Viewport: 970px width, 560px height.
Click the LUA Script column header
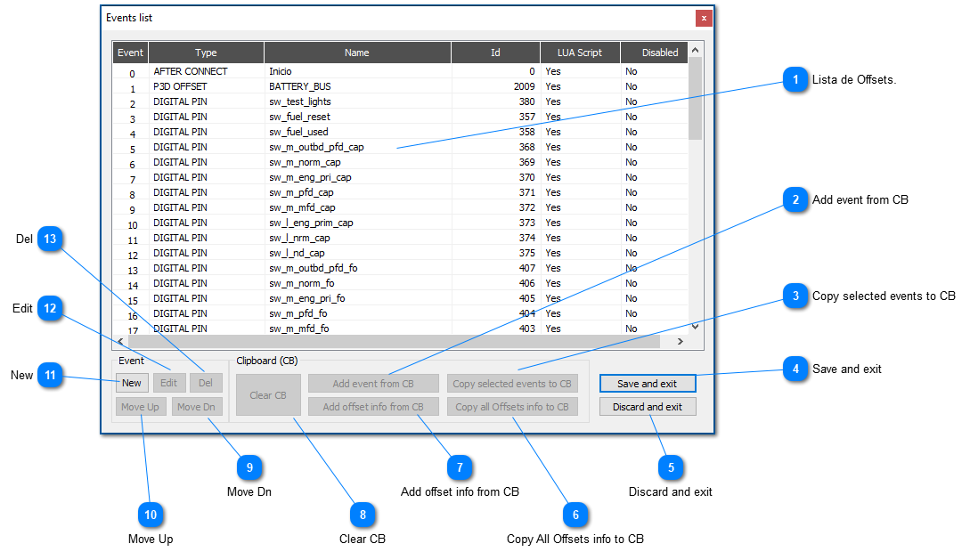click(579, 53)
